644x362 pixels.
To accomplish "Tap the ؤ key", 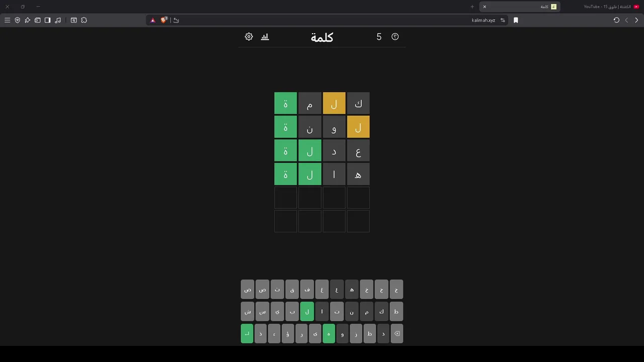I will (288, 333).
